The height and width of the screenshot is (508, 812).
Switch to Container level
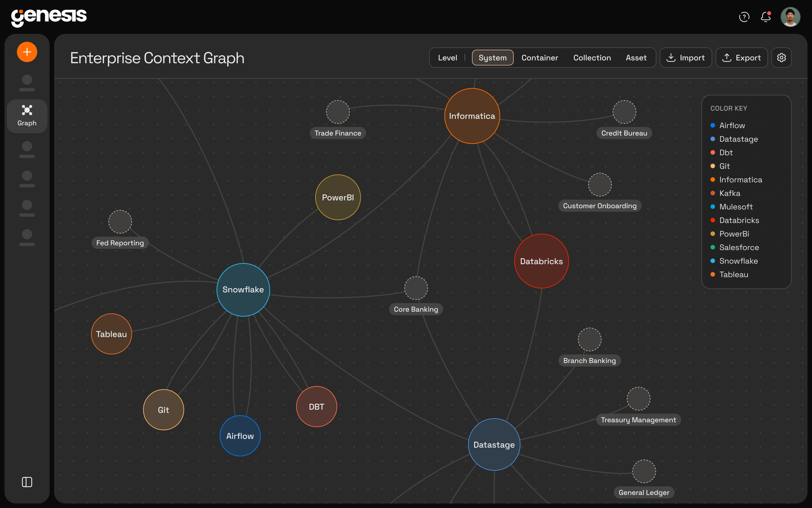tap(540, 58)
